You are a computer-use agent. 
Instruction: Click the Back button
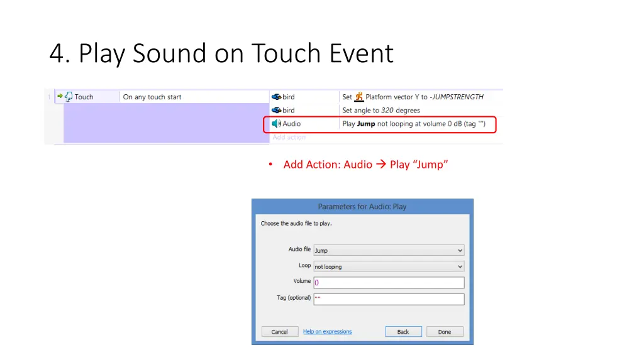pos(403,332)
